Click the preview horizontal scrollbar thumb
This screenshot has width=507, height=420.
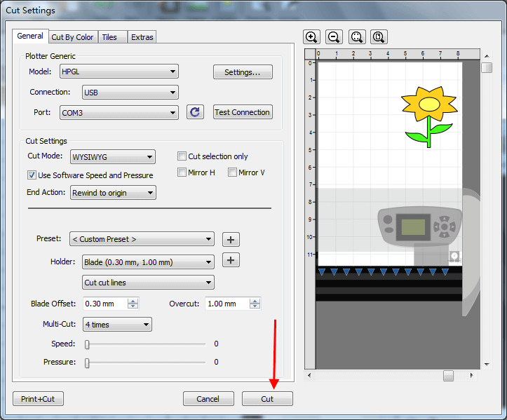pyautogui.click(x=448, y=376)
